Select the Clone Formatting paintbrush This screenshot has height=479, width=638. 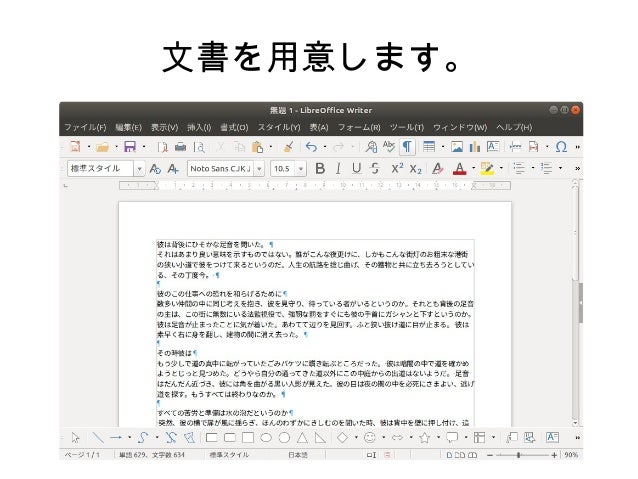point(288,147)
